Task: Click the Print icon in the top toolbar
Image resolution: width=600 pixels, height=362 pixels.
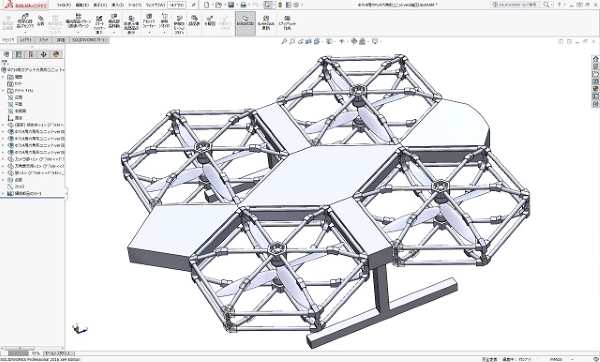Action: [243, 5]
